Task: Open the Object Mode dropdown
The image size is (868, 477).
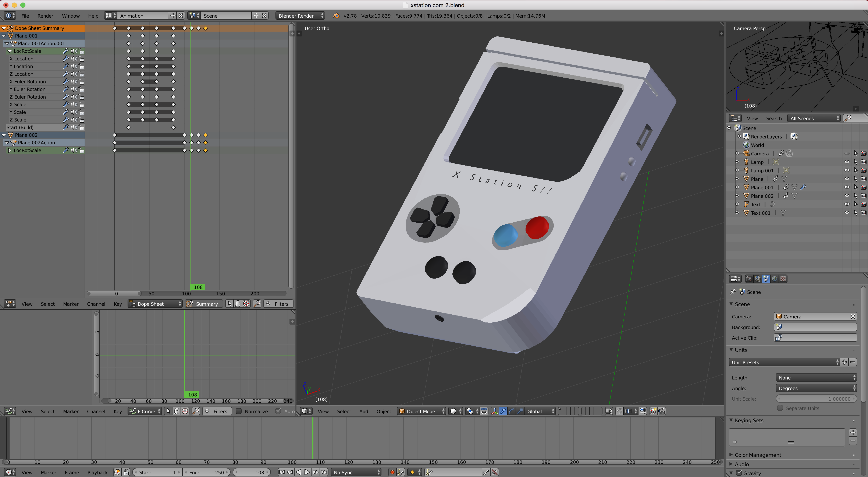Action: click(x=421, y=411)
